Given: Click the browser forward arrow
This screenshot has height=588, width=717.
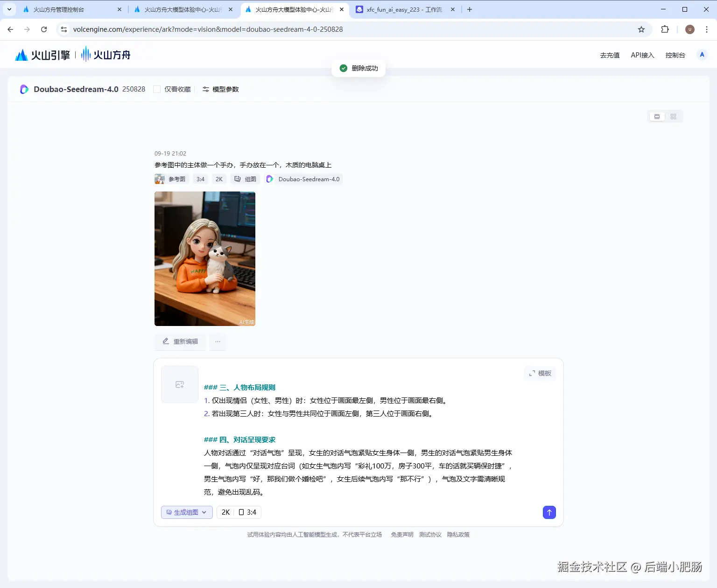Looking at the screenshot, I should [27, 29].
